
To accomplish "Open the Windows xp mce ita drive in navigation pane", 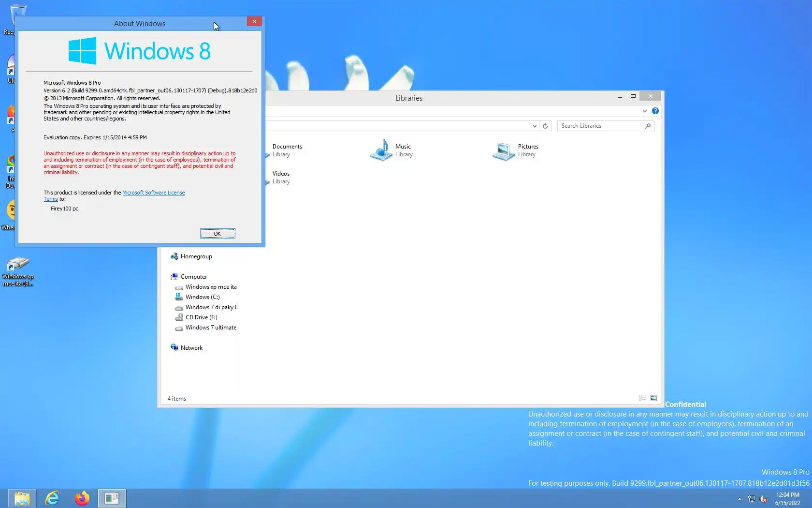I will coord(211,287).
